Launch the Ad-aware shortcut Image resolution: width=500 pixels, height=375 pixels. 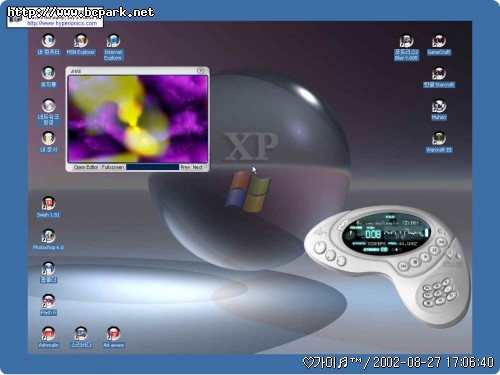tap(113, 337)
